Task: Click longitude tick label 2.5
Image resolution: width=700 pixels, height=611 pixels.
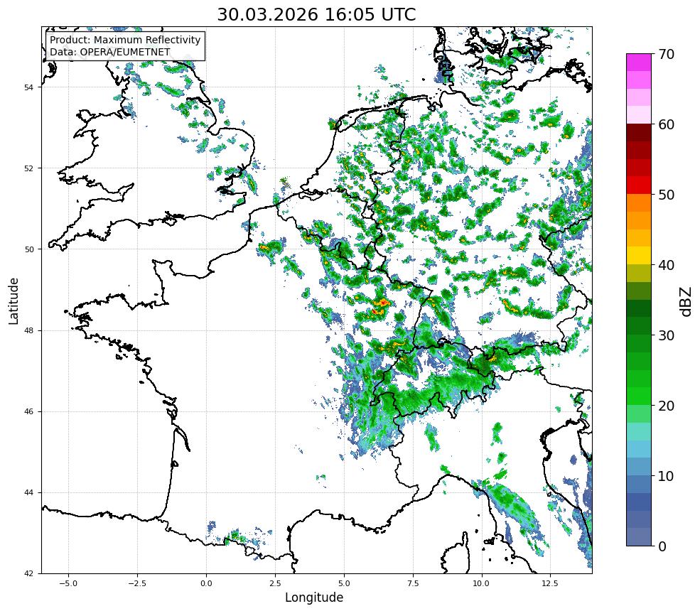Action: (x=275, y=583)
